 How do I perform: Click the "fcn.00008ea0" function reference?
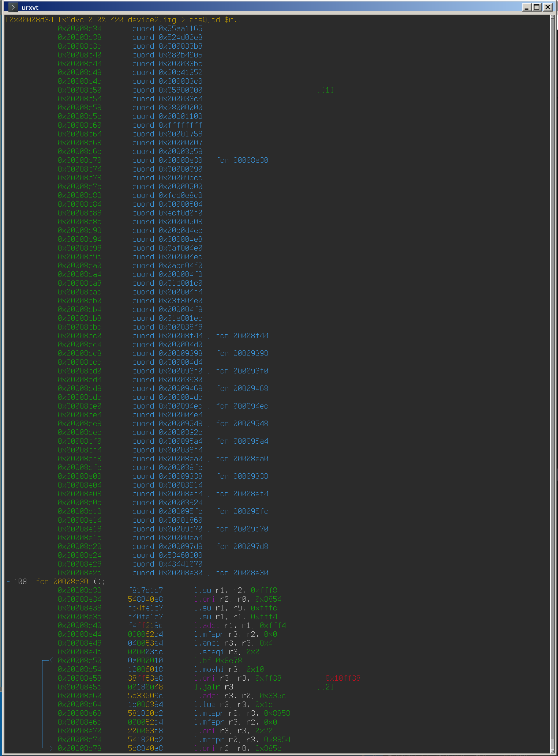pyautogui.click(x=242, y=459)
